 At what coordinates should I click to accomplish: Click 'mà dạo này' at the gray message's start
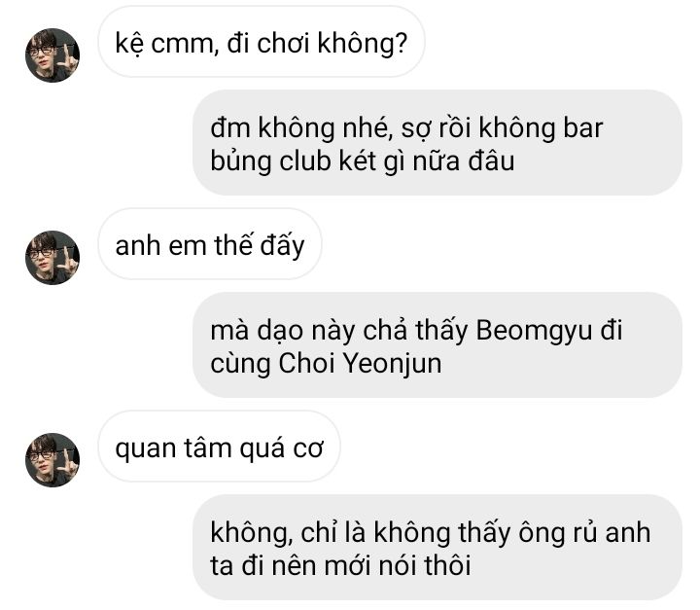(283, 332)
